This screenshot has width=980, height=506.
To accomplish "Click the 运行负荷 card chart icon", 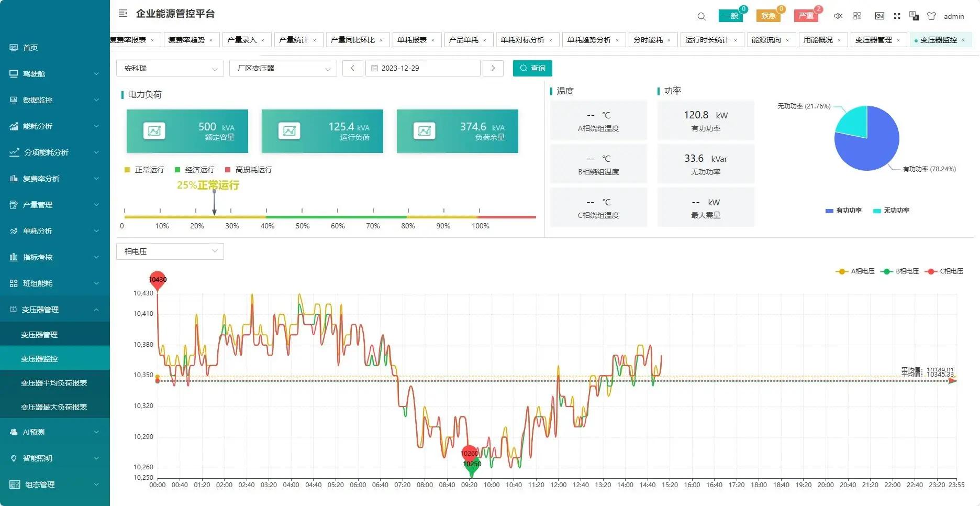I will (289, 131).
